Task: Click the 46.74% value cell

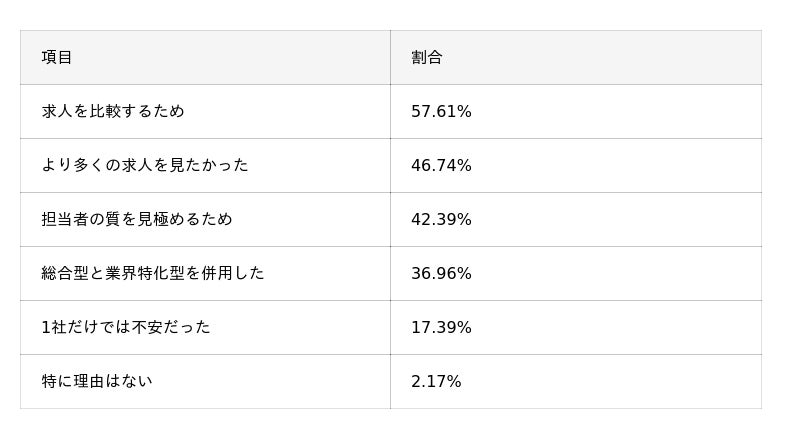Action: 441,166
